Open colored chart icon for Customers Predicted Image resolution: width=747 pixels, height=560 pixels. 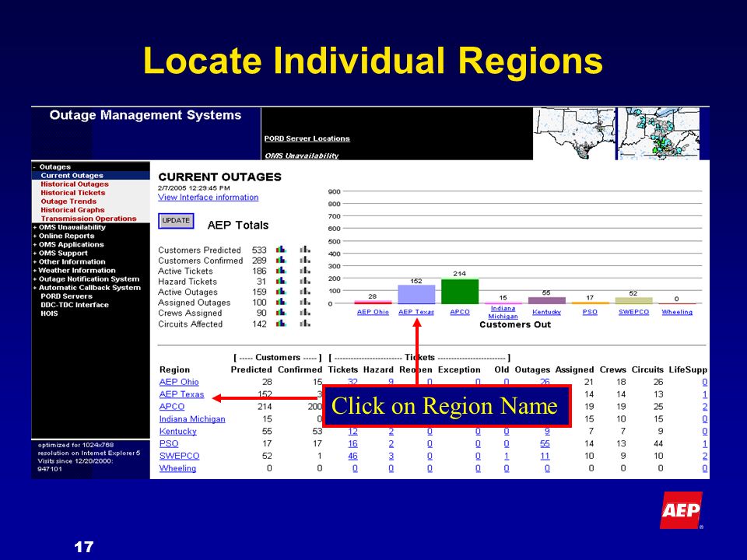coord(281,250)
